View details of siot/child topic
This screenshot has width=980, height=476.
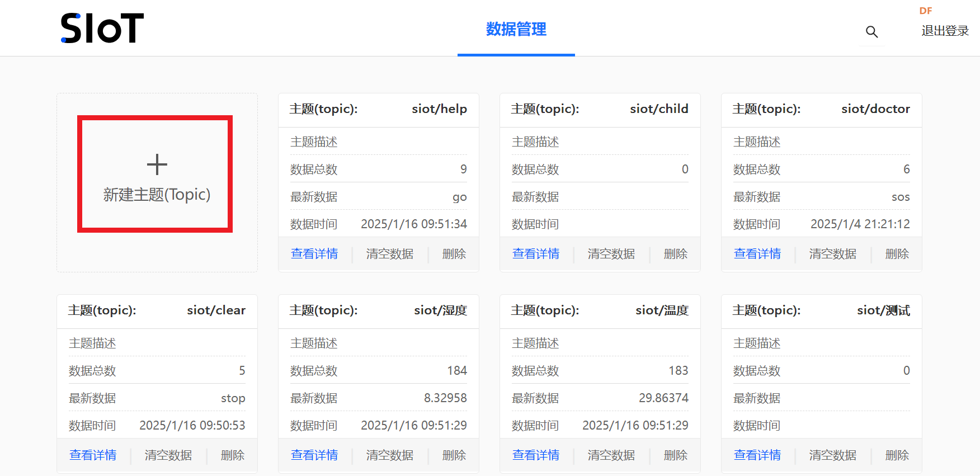536,254
